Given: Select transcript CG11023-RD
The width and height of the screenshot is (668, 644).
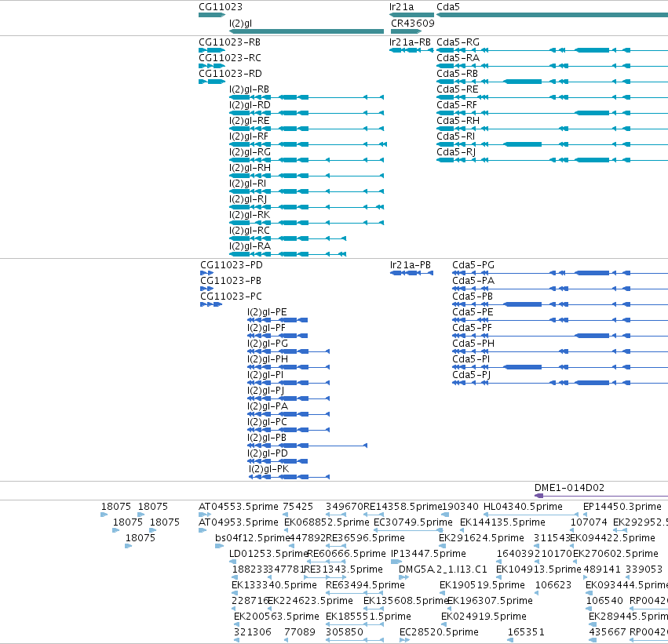Looking at the screenshot, I should pos(230,74).
